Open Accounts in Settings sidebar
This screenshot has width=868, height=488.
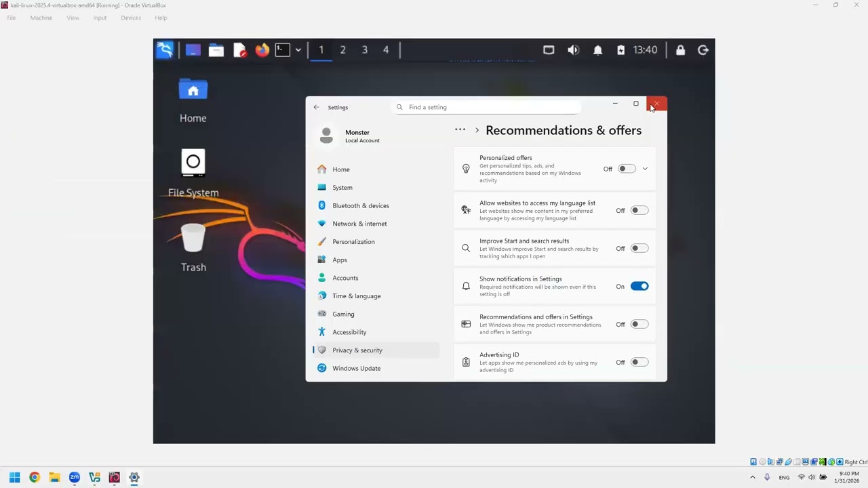376,278
